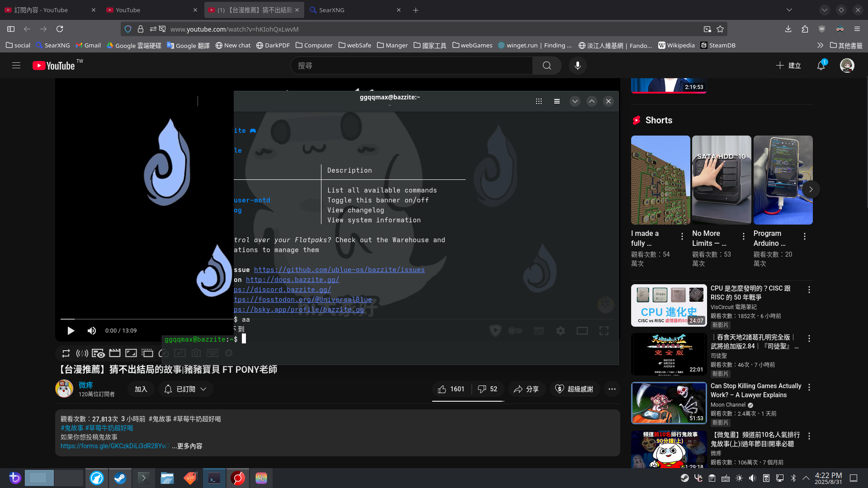
Task: Open the YouTube hamburger guide menu
Action: click(16, 66)
